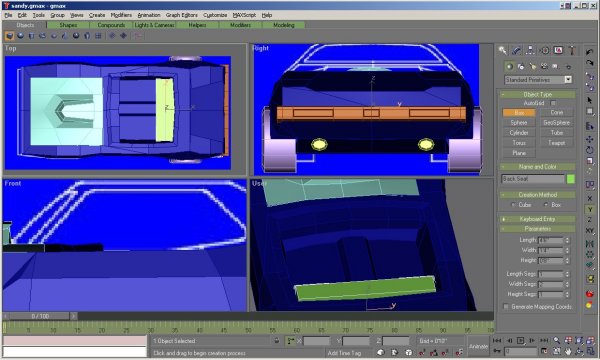The height and width of the screenshot is (360, 600).
Task: Click the Back Seat name field
Action: click(x=533, y=179)
